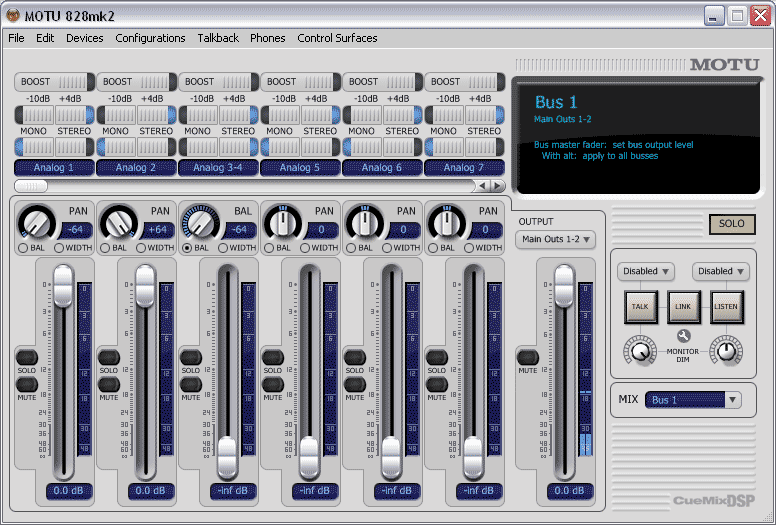Viewport: 776px width, 525px height.
Task: Click the SOLO button near MOTU display
Action: pyautogui.click(x=732, y=224)
